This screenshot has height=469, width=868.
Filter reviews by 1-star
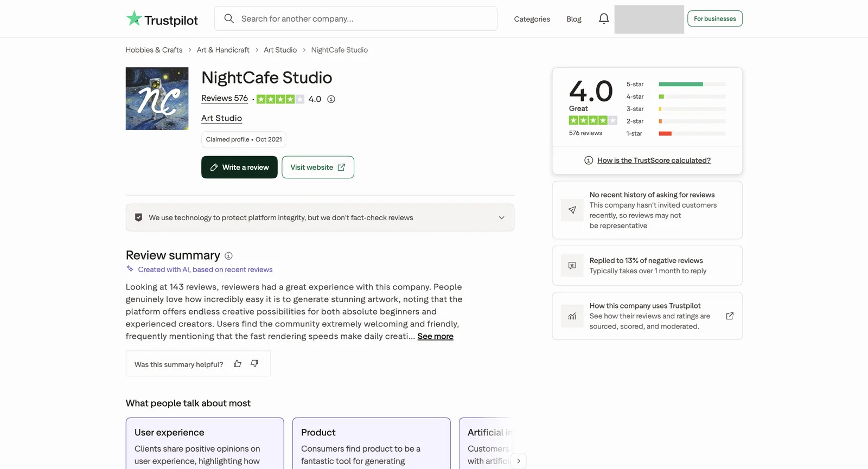[676, 133]
